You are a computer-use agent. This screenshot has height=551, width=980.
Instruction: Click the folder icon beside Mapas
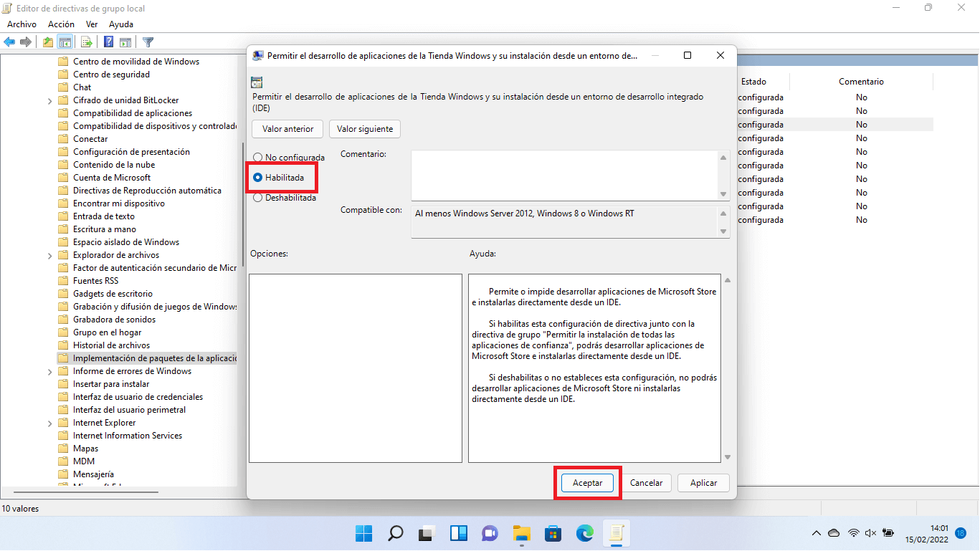(63, 449)
